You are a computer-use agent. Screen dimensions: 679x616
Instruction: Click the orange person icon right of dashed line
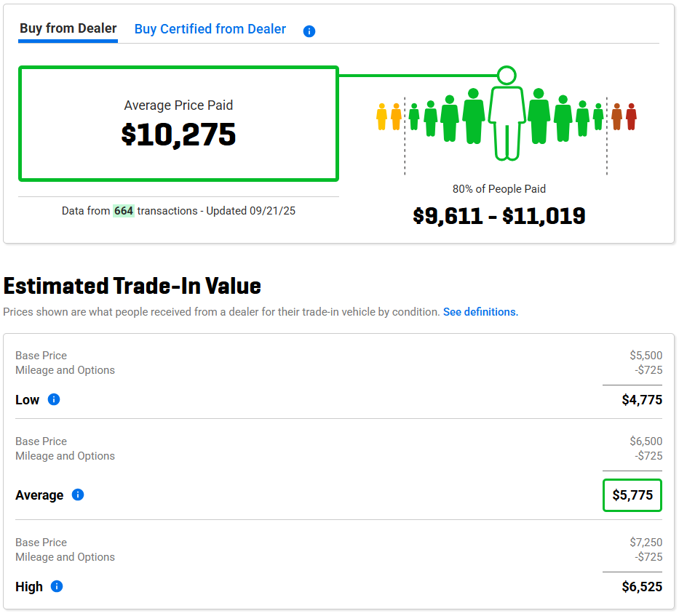click(x=616, y=116)
